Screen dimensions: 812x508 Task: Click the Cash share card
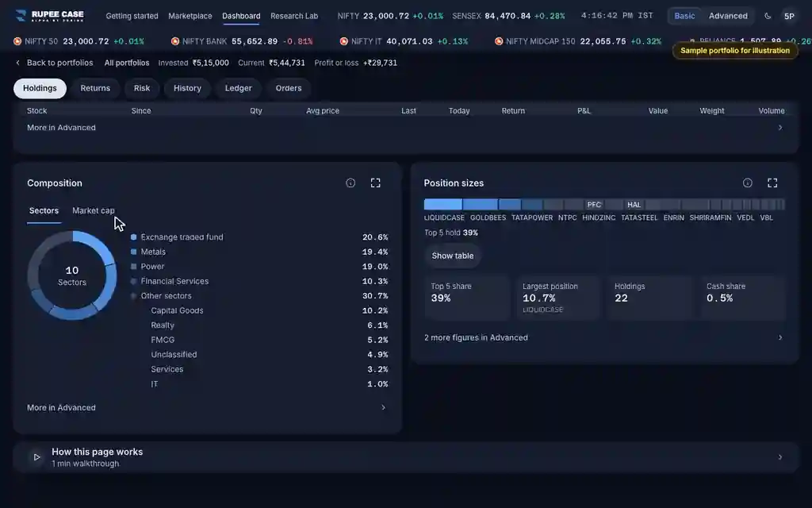tap(743, 298)
